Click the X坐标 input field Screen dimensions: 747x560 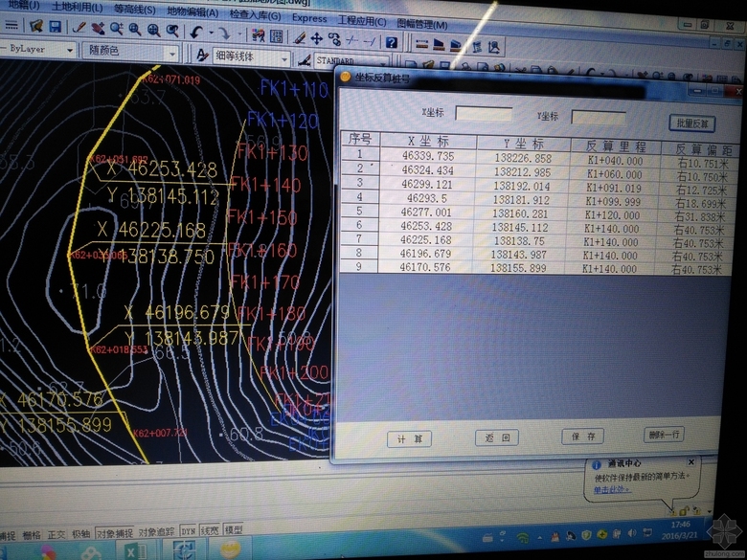[x=484, y=114]
